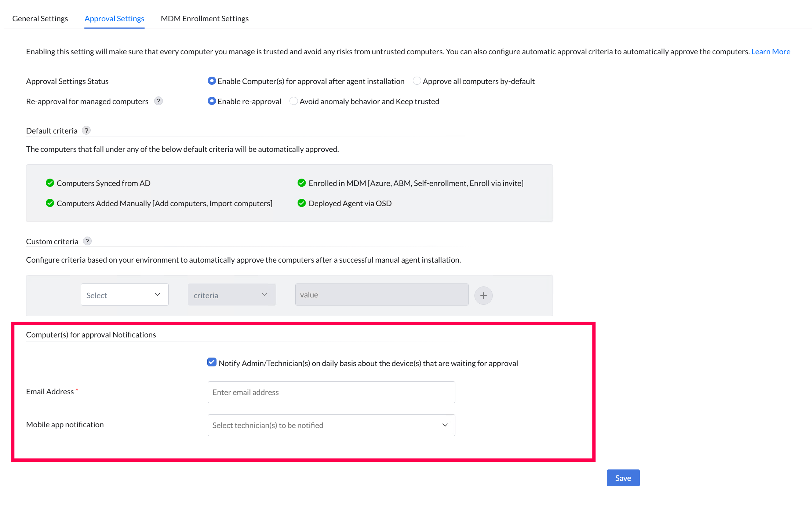Image resolution: width=812 pixels, height=523 pixels.
Task: Click the Custom criteria help icon
Action: point(87,241)
